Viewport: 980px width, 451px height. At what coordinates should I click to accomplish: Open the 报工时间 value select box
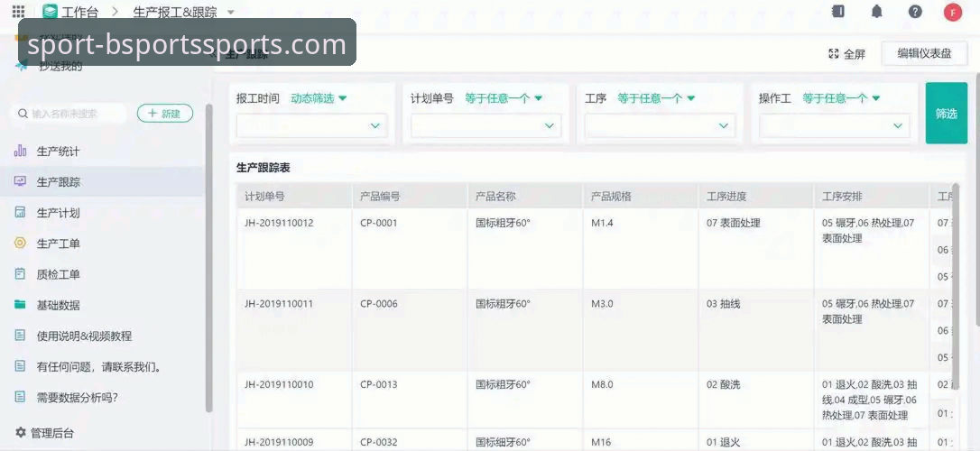coord(312,125)
